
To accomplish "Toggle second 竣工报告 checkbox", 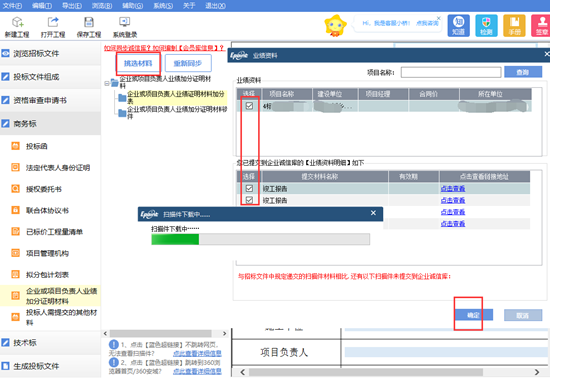I will (249, 200).
